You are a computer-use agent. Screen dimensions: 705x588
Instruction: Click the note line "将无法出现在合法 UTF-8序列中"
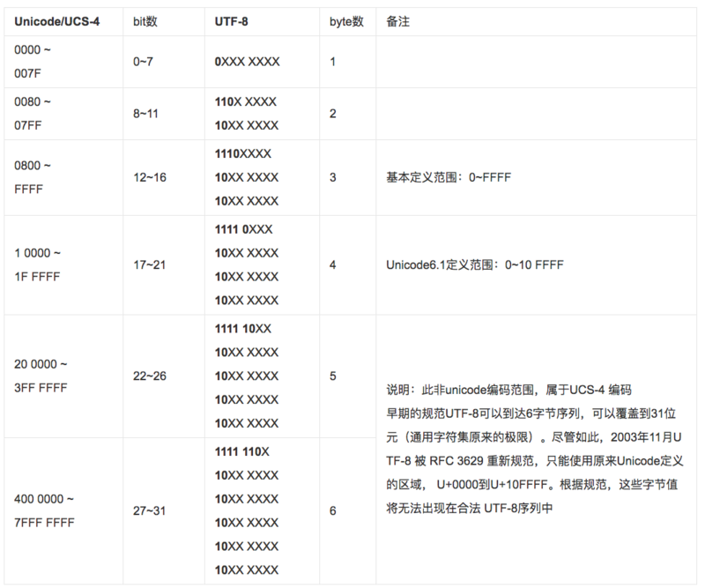tap(470, 509)
